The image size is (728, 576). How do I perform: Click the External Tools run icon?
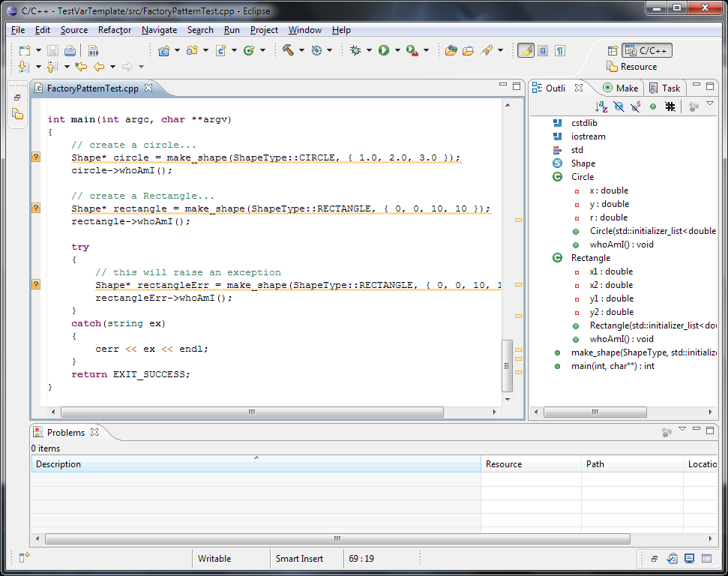click(412, 50)
